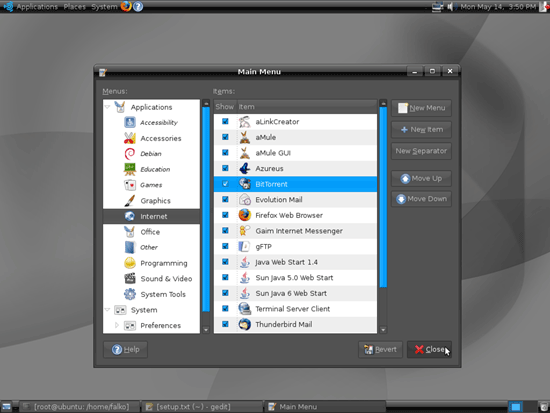This screenshot has height=413, width=550.
Task: Click the Office menu icon
Action: click(x=130, y=232)
